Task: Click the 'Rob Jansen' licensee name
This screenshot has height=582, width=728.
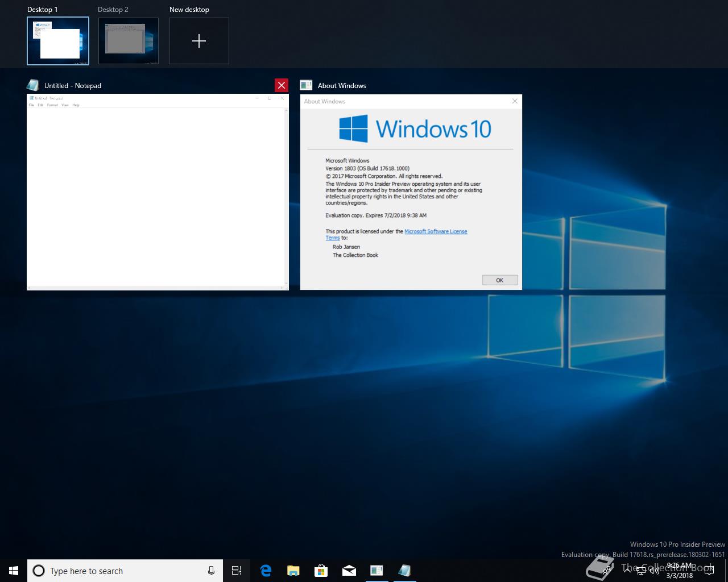Action: click(346, 247)
